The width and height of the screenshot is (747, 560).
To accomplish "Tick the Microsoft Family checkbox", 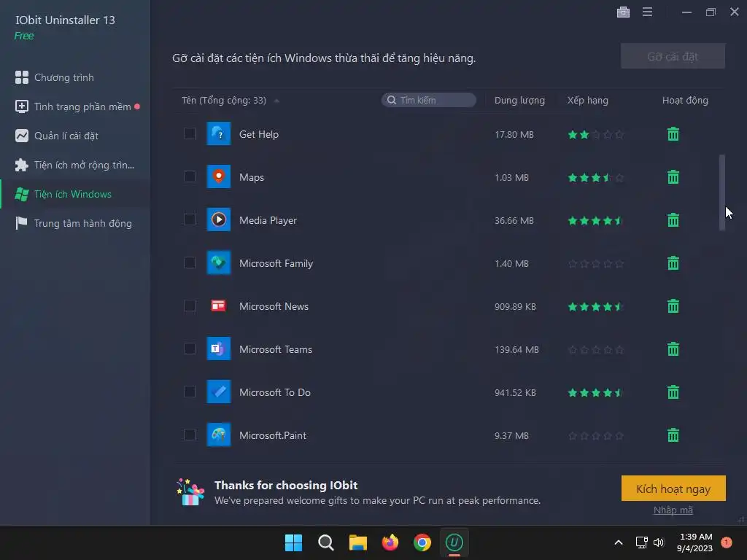I will 190,262.
